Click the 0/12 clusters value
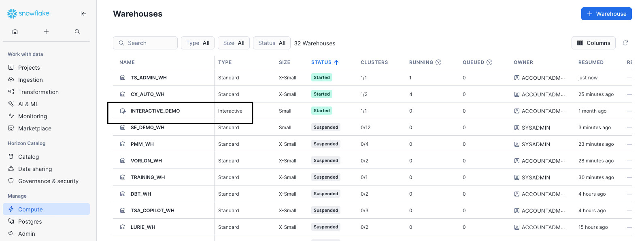The width and height of the screenshot is (644, 241). tap(366, 128)
